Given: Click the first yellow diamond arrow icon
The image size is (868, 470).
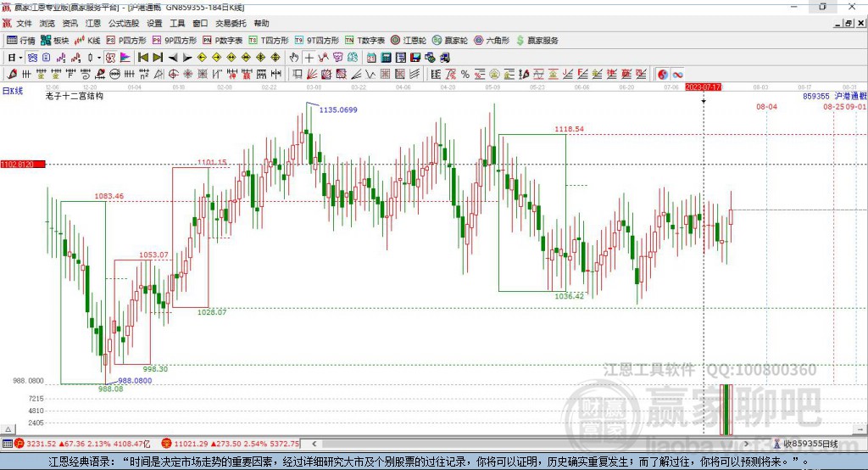Looking at the screenshot, I should point(202,58).
